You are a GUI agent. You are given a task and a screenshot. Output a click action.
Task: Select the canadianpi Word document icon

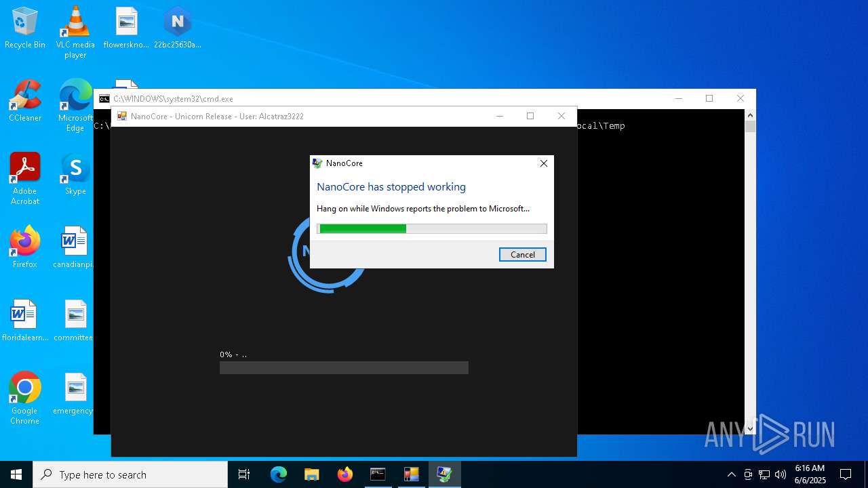point(74,248)
